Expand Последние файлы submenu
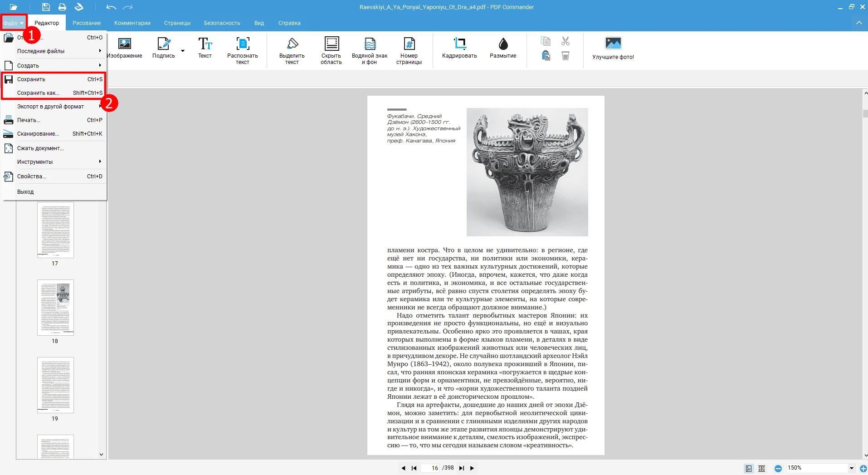Viewport: 868px width, 475px height. pyautogui.click(x=54, y=51)
